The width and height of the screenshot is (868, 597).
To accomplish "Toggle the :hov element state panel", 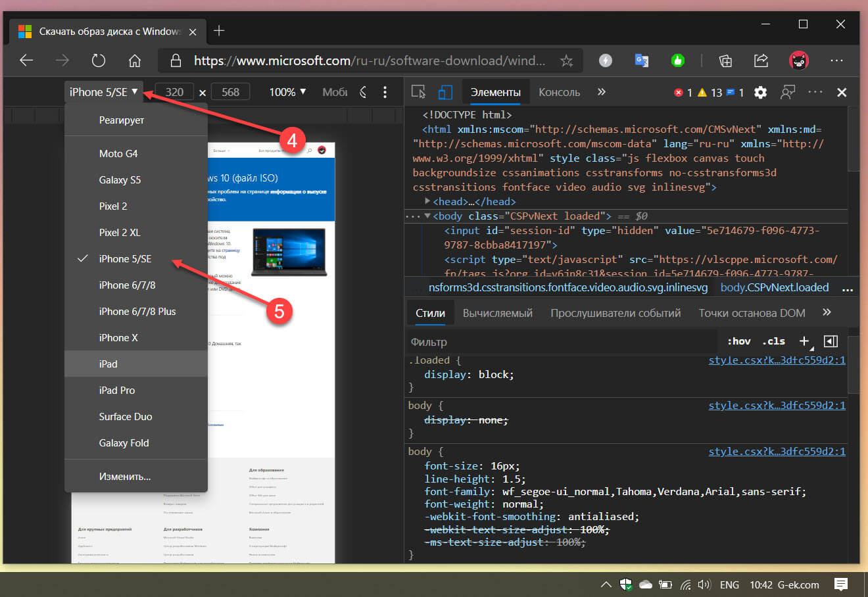I will click(x=739, y=341).
